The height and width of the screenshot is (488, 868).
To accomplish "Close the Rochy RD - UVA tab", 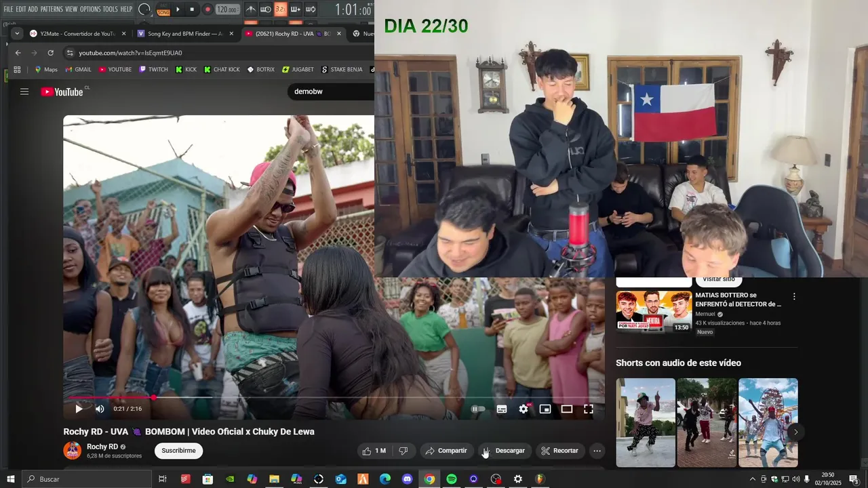I will click(340, 33).
